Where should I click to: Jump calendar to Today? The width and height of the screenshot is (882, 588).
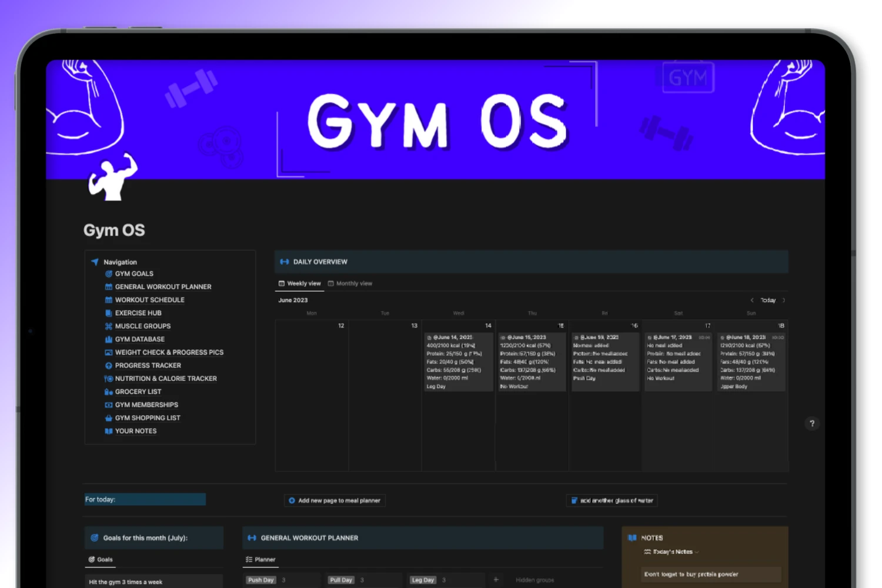tap(768, 300)
